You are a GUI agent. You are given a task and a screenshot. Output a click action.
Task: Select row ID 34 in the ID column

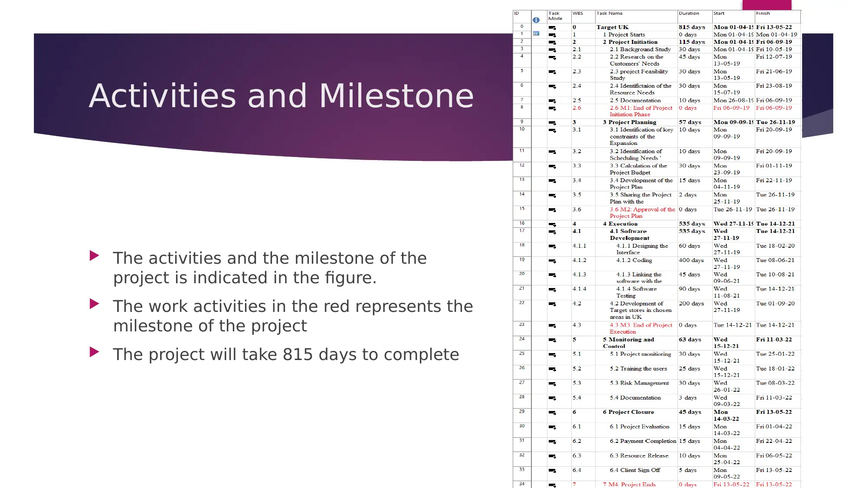point(522,484)
